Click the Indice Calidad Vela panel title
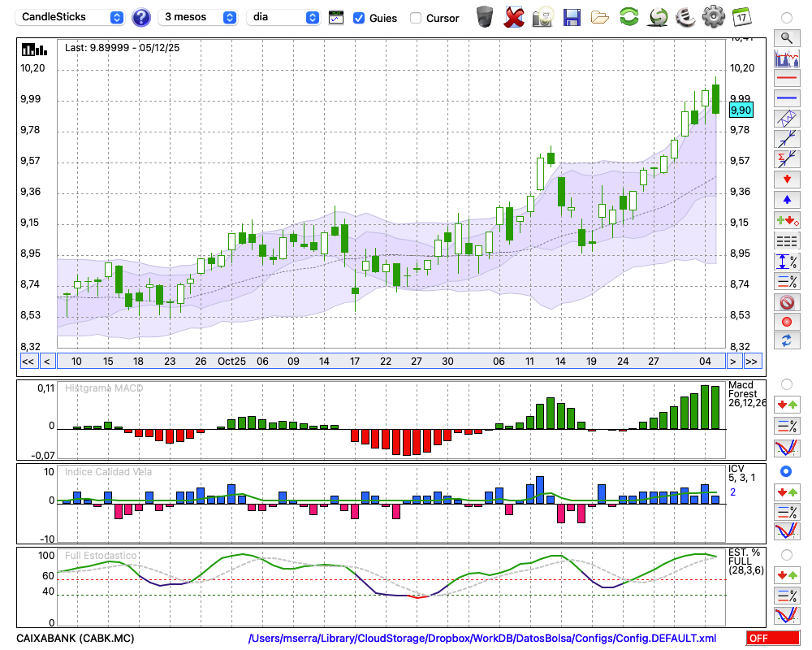The image size is (812, 650). (108, 472)
